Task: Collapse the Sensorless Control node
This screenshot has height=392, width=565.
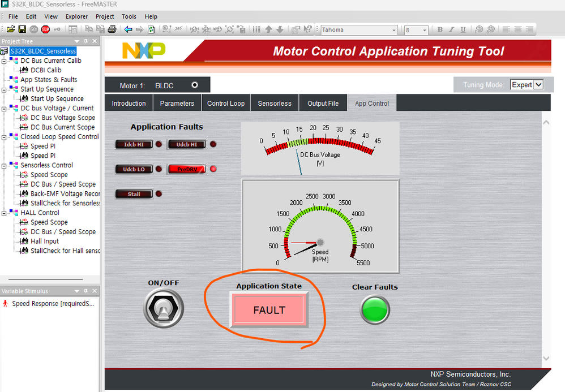Action: 4,165
